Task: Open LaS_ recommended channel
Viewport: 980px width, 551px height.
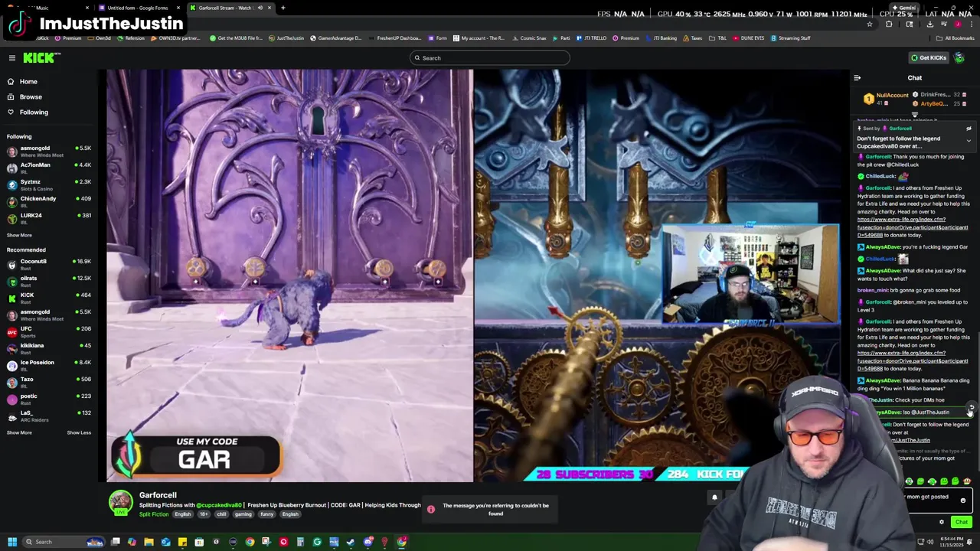Action: (47, 416)
